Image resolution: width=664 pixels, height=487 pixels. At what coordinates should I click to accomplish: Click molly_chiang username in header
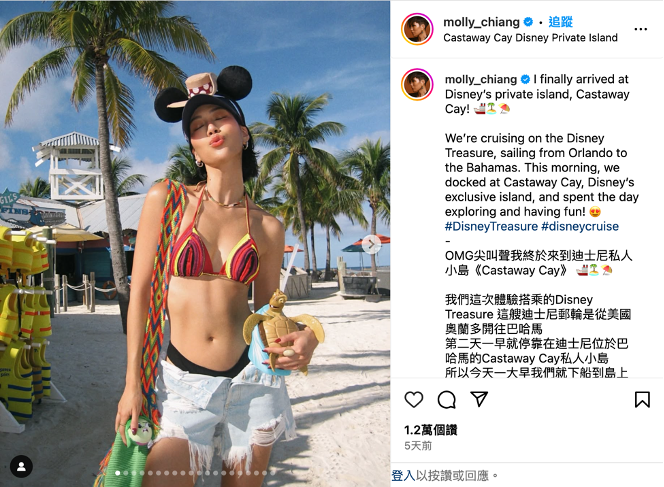481,22
